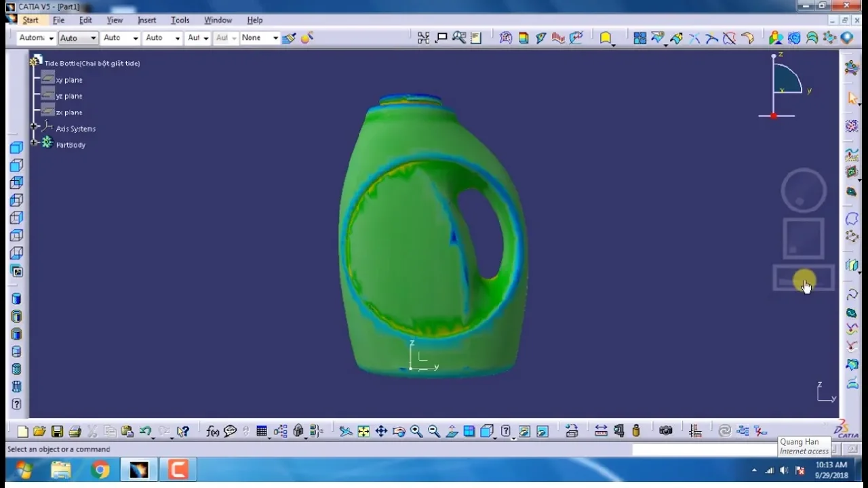The height and width of the screenshot is (488, 868).
Task: Click the porcupine curvature analysis icon
Action: [558, 38]
